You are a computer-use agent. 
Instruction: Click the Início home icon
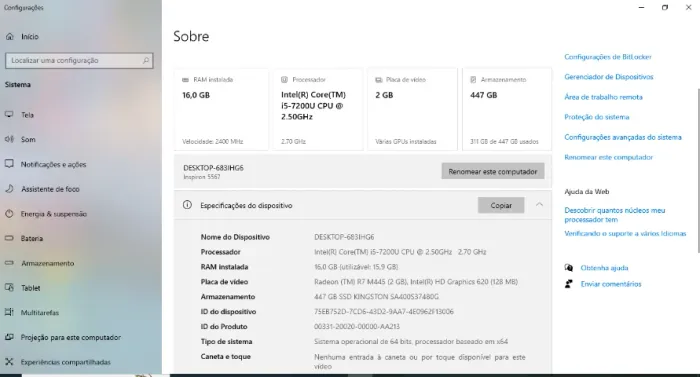[10, 37]
